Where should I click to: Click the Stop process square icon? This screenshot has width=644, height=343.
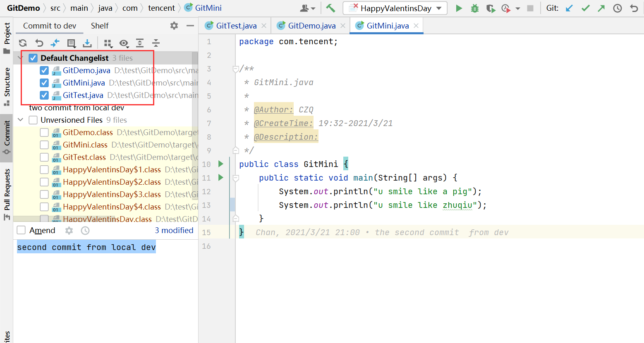[x=530, y=8]
